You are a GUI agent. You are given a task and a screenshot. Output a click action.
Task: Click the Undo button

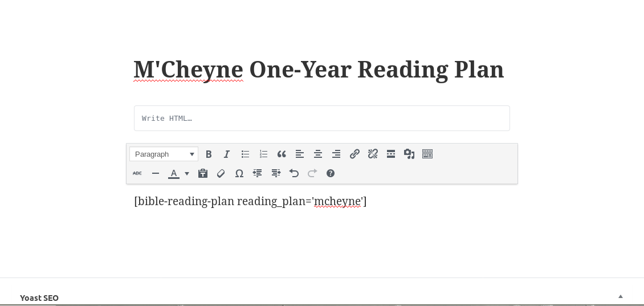pyautogui.click(x=294, y=173)
